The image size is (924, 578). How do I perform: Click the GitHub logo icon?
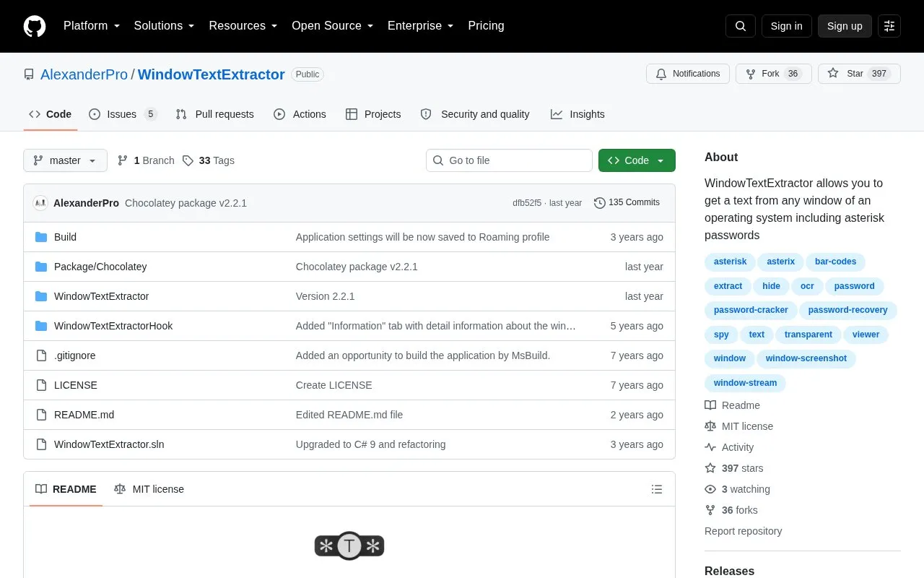coord(35,26)
